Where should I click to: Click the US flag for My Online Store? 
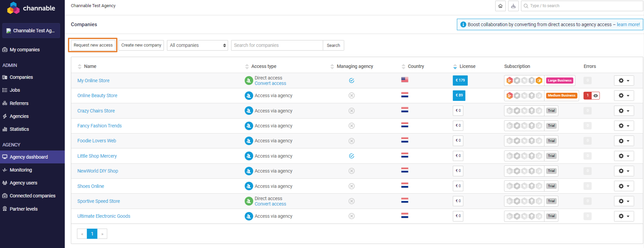[405, 80]
